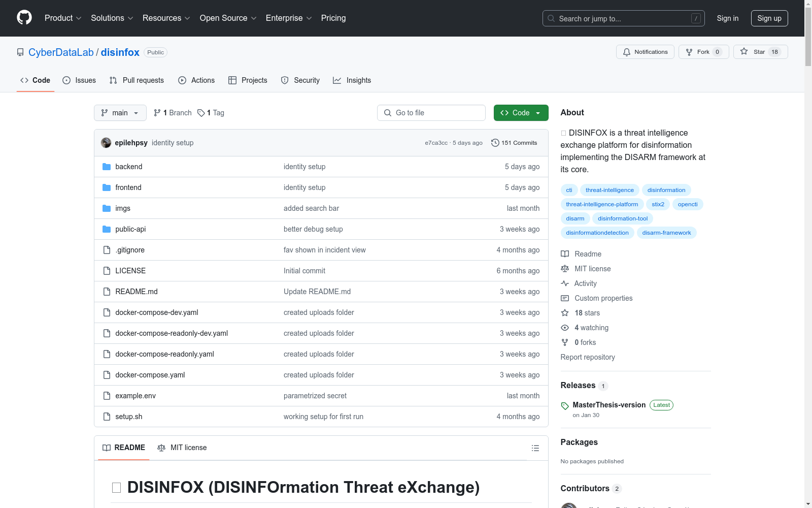Click the imgs folder icon
Viewport: 812px width, 508px height.
[x=107, y=208]
